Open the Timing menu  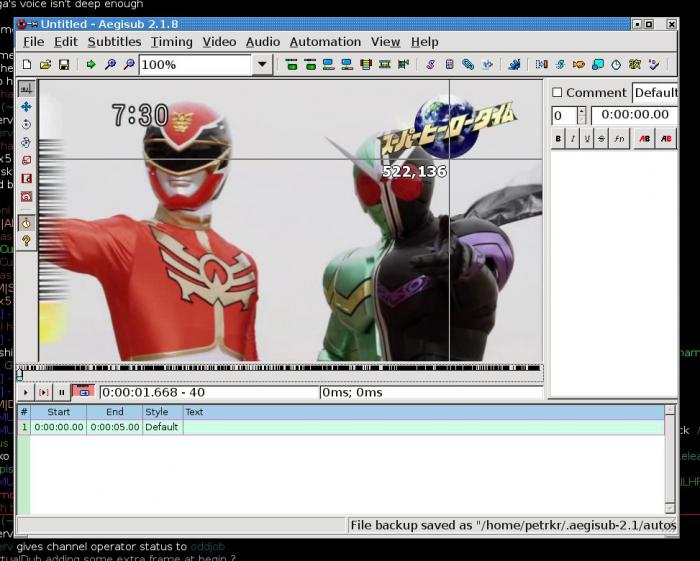pos(171,42)
